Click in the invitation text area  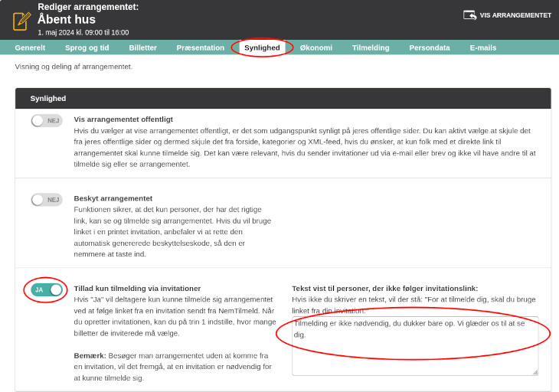[415, 345]
